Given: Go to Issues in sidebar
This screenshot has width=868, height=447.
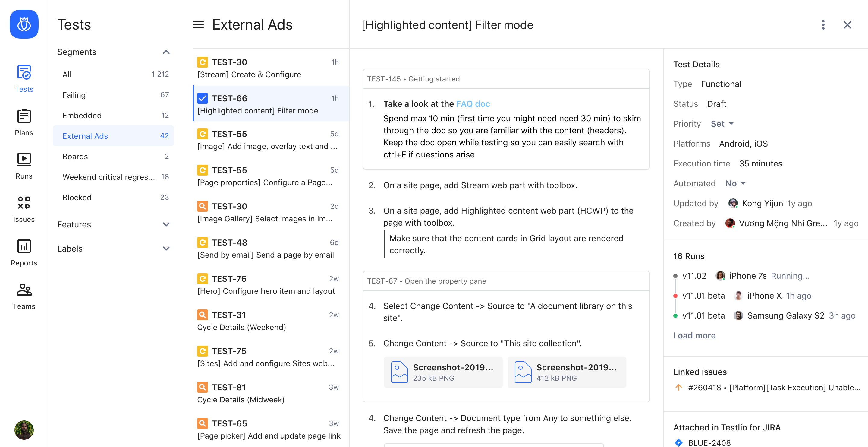Looking at the screenshot, I should point(24,203).
